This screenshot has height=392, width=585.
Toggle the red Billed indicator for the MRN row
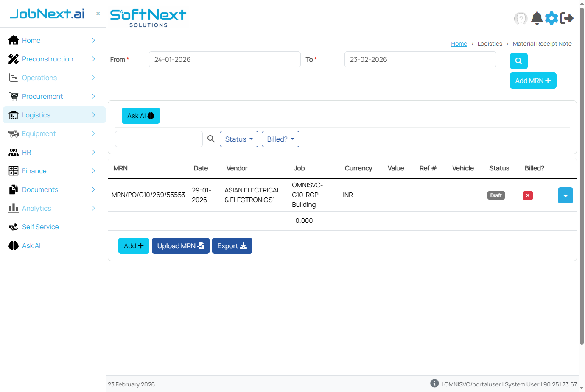pos(527,195)
